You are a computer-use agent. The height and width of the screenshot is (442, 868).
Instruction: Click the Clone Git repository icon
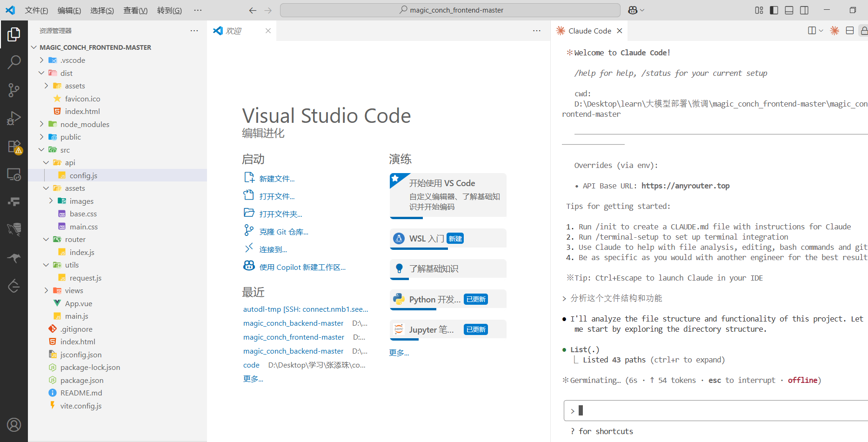249,230
